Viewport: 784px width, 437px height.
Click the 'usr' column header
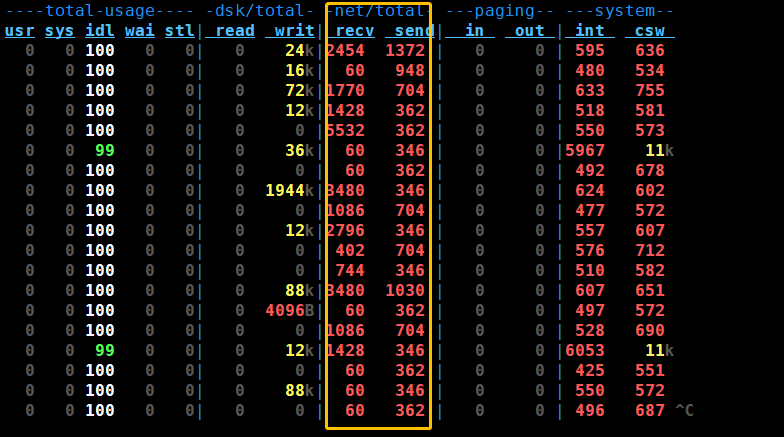(20, 30)
